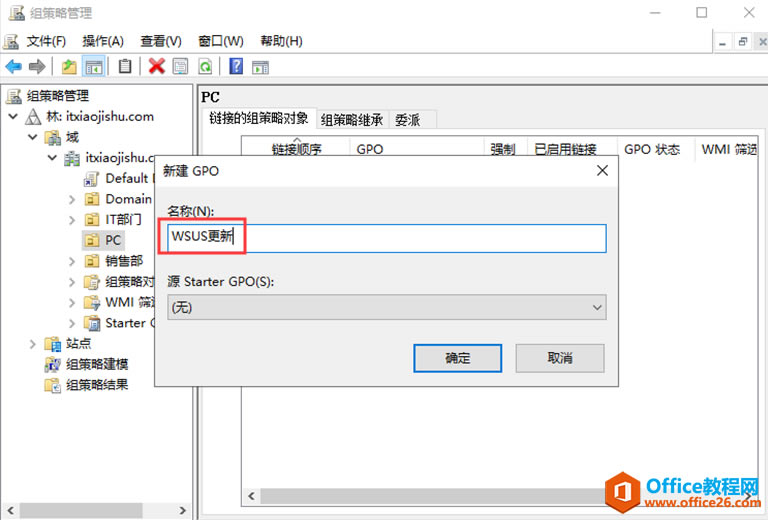Close the 新建 GPO dialog

point(602,170)
